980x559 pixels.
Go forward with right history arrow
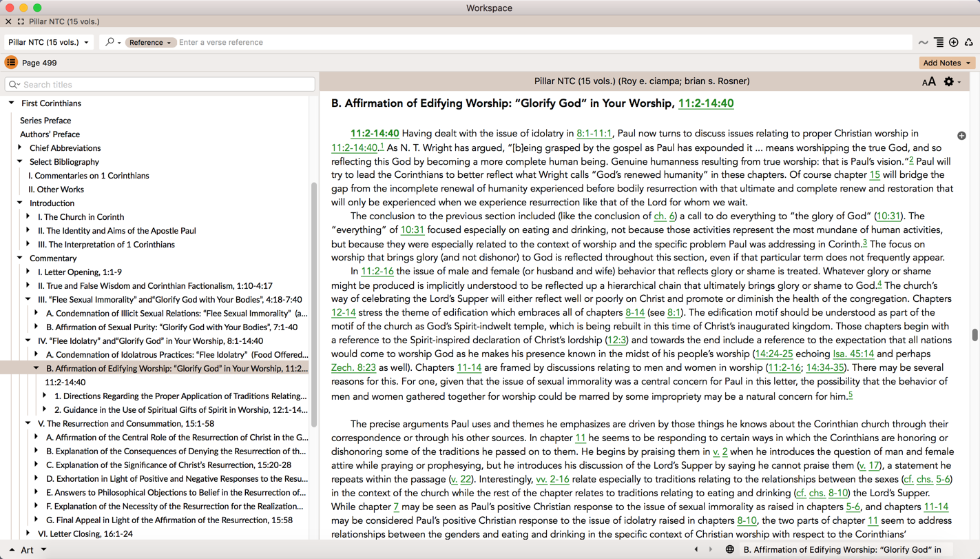click(711, 549)
